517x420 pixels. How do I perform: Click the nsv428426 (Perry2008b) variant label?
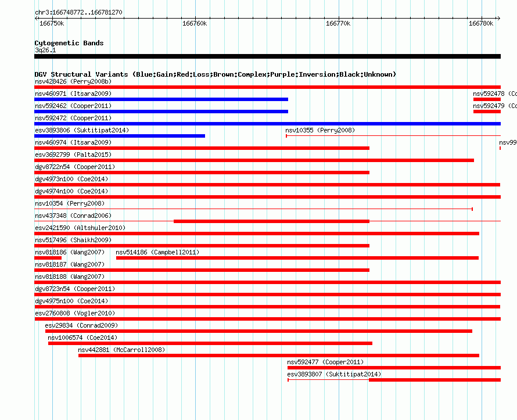pyautogui.click(x=73, y=81)
